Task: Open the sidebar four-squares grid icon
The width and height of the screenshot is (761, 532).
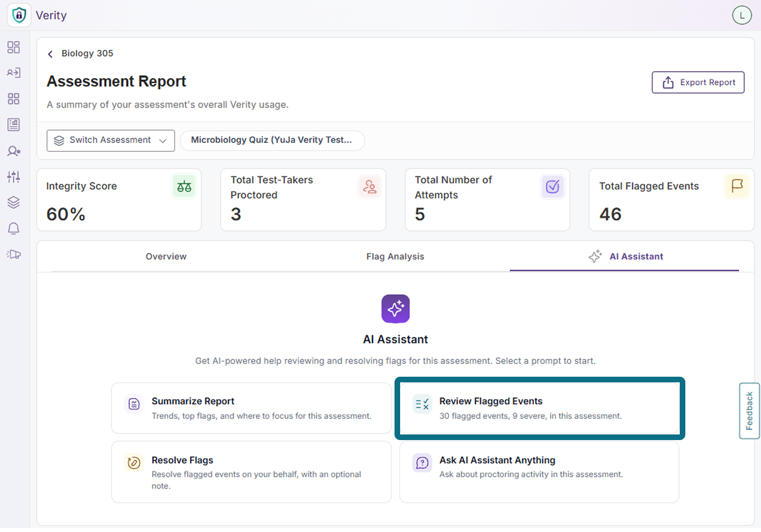Action: tap(13, 99)
